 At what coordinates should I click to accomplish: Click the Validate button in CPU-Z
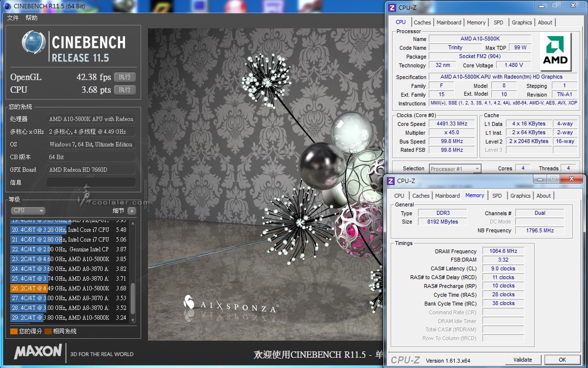[523, 360]
